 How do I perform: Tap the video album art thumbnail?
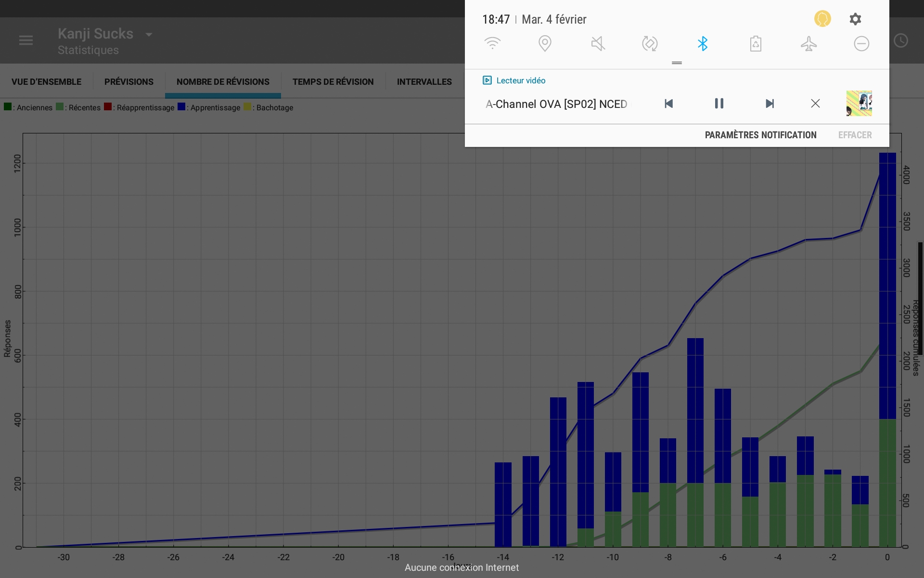tap(859, 104)
